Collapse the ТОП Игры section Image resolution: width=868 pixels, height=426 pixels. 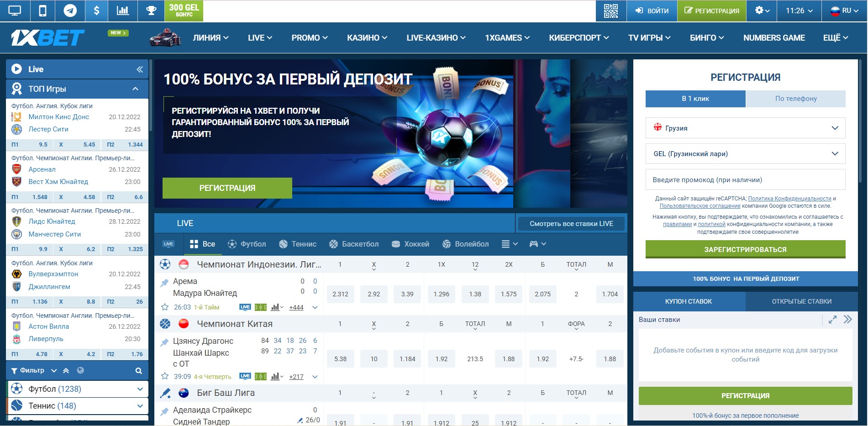tap(135, 89)
